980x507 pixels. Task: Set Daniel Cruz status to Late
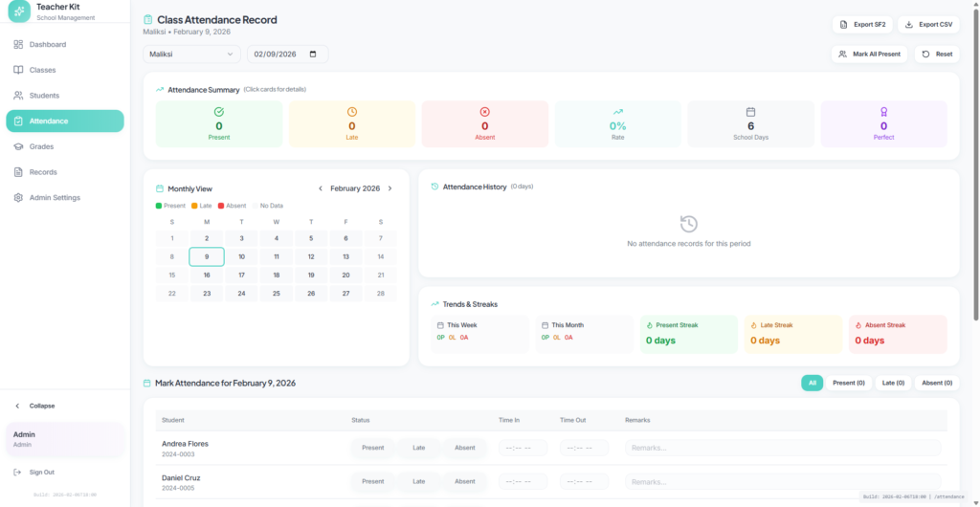418,481
